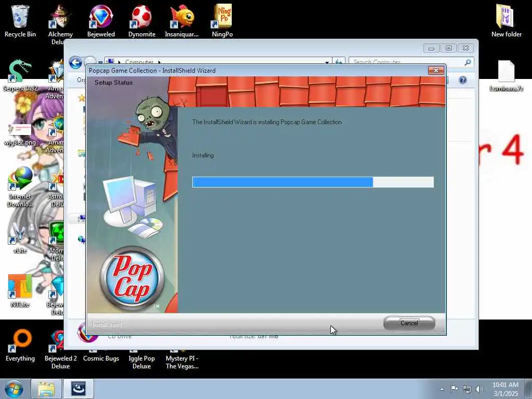Maximize the Computer Explorer window
532x399 pixels.
pyautogui.click(x=448, y=48)
